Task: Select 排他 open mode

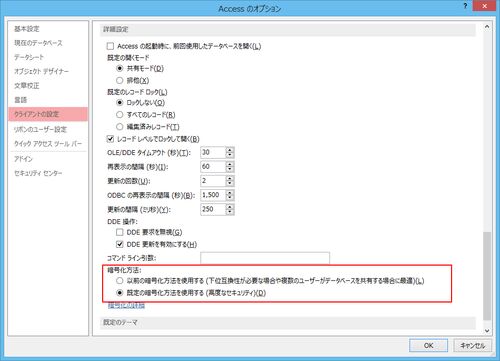Action: point(120,80)
